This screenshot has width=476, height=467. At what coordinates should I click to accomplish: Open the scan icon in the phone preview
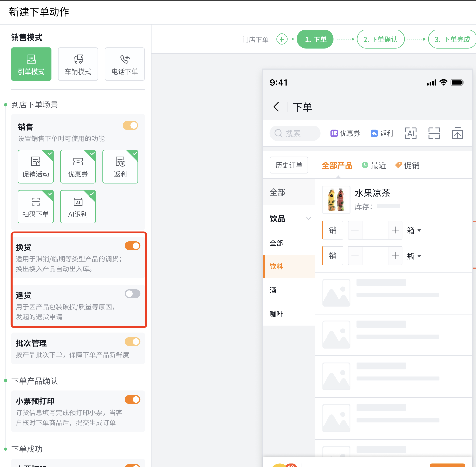434,133
